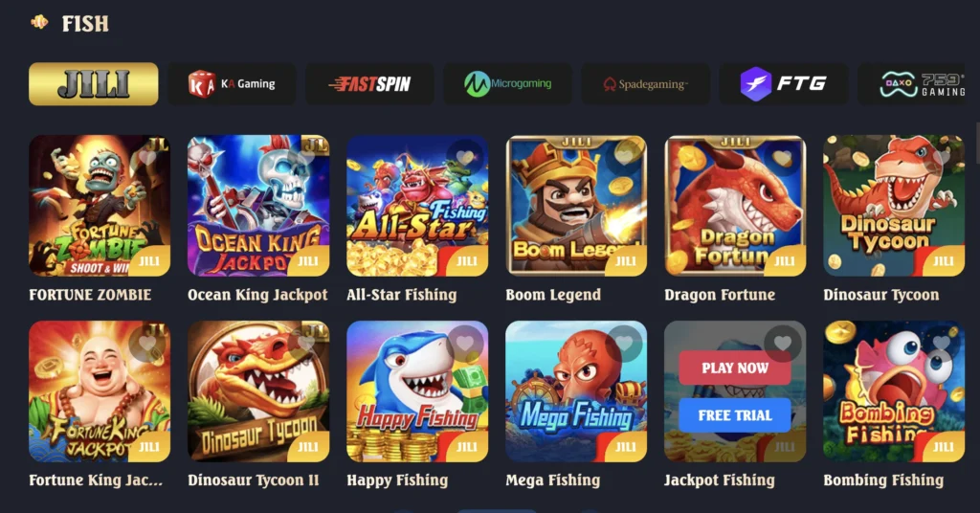Select the JILI provider tab
This screenshot has height=513, width=980.
(x=94, y=83)
